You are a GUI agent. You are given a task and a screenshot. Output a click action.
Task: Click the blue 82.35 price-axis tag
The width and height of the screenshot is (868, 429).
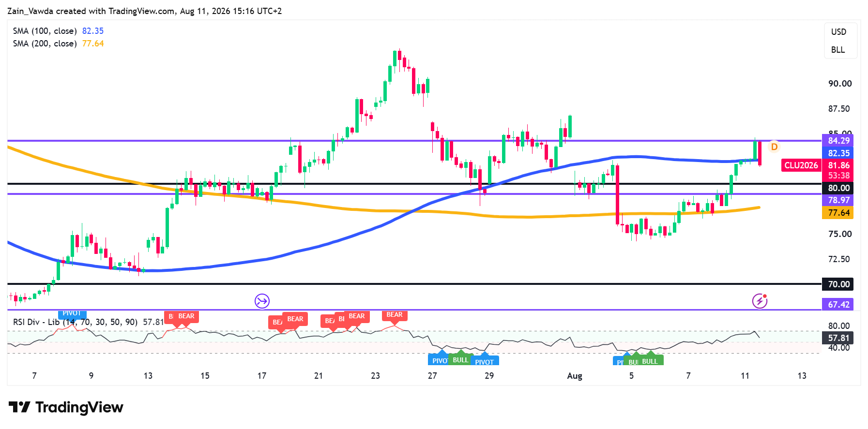click(x=838, y=153)
